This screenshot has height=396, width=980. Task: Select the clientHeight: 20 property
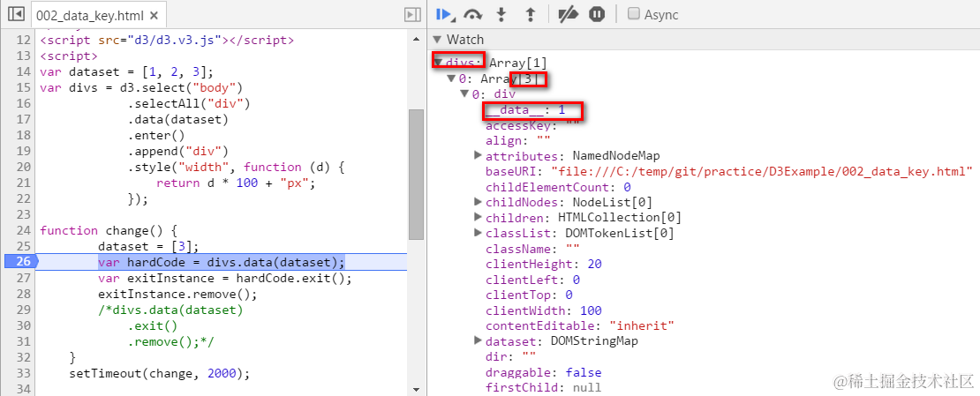543,264
